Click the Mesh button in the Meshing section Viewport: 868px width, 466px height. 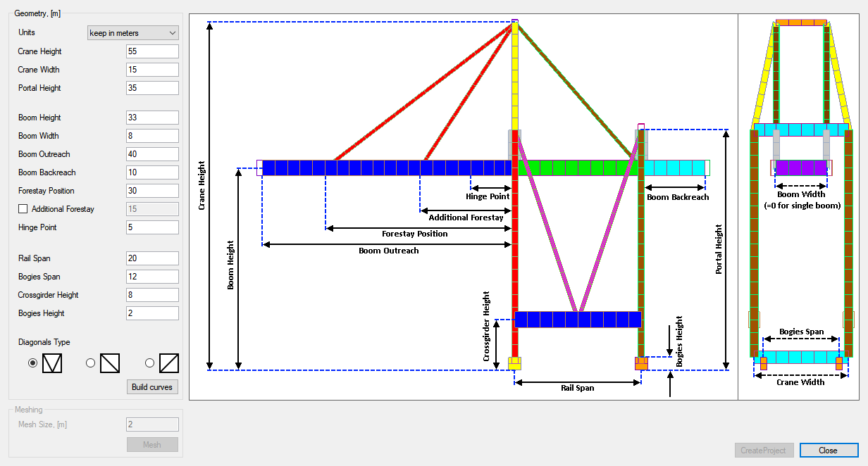pyautogui.click(x=152, y=444)
